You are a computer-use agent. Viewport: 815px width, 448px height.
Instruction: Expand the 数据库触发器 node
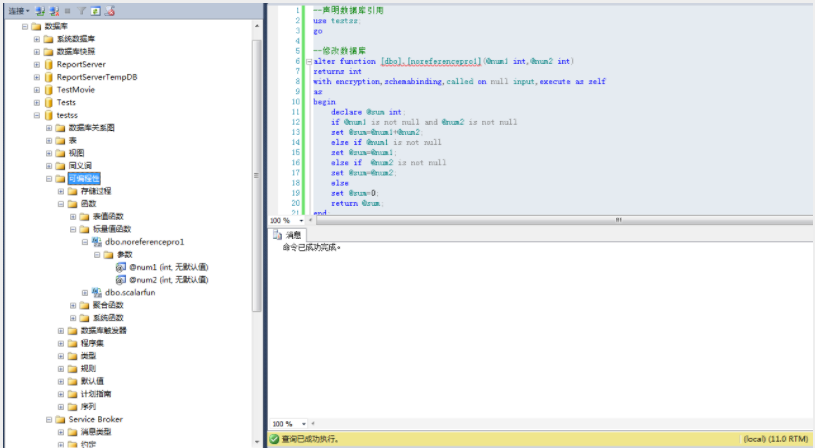coord(61,331)
